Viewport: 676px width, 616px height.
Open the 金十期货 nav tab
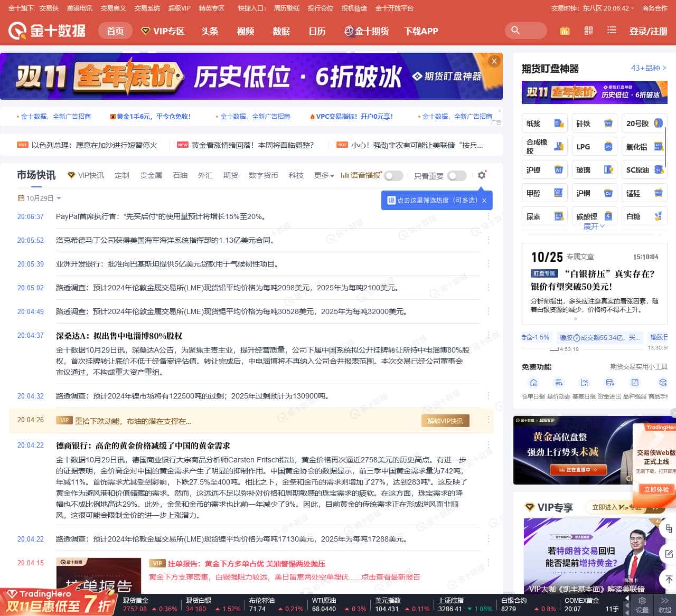(367, 31)
